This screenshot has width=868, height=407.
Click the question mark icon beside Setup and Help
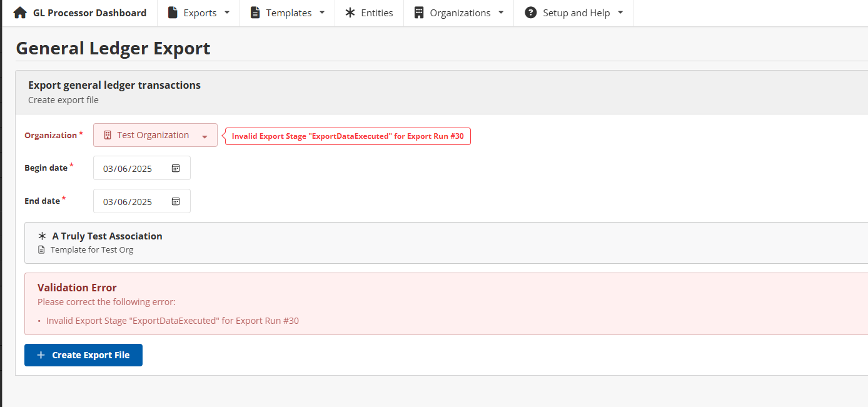pos(531,13)
